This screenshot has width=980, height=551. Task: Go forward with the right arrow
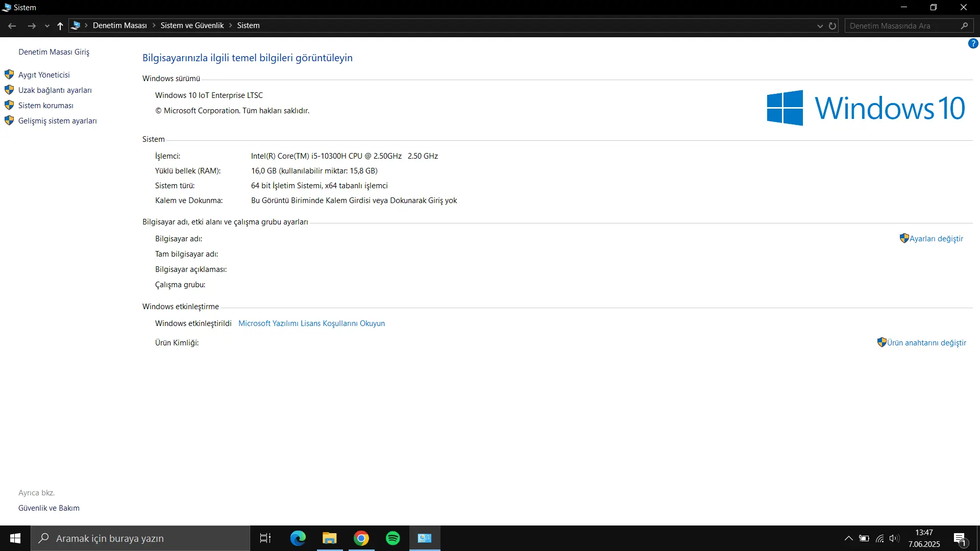[x=32, y=26]
